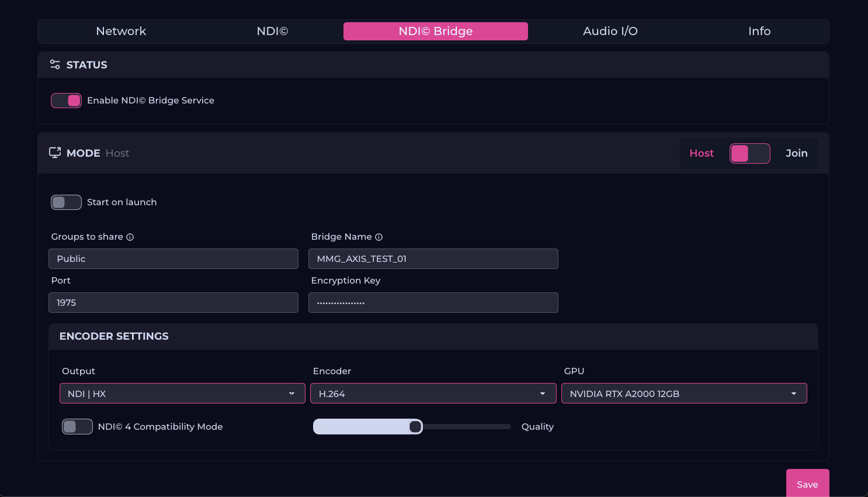Click the Port number field
This screenshot has height=497, width=868.
[173, 303]
